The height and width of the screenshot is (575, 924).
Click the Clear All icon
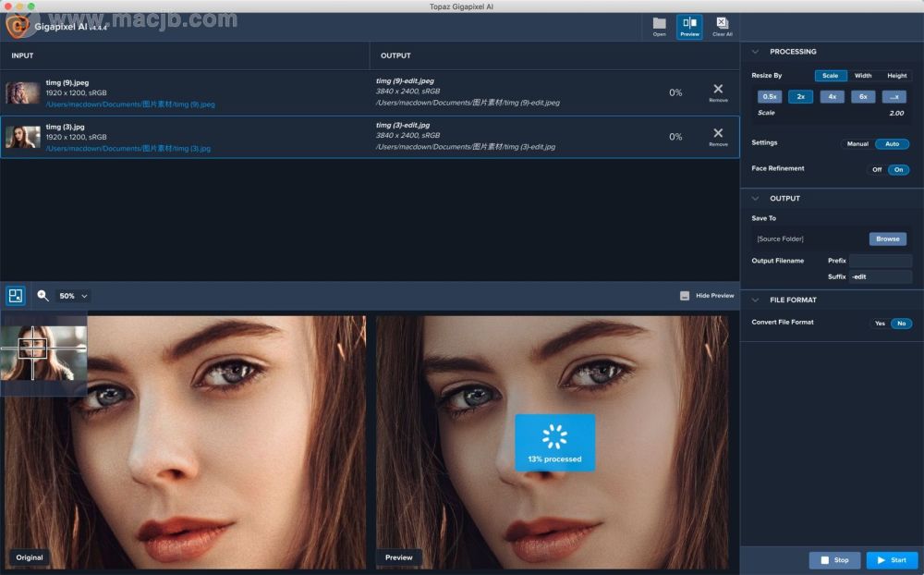tap(722, 25)
